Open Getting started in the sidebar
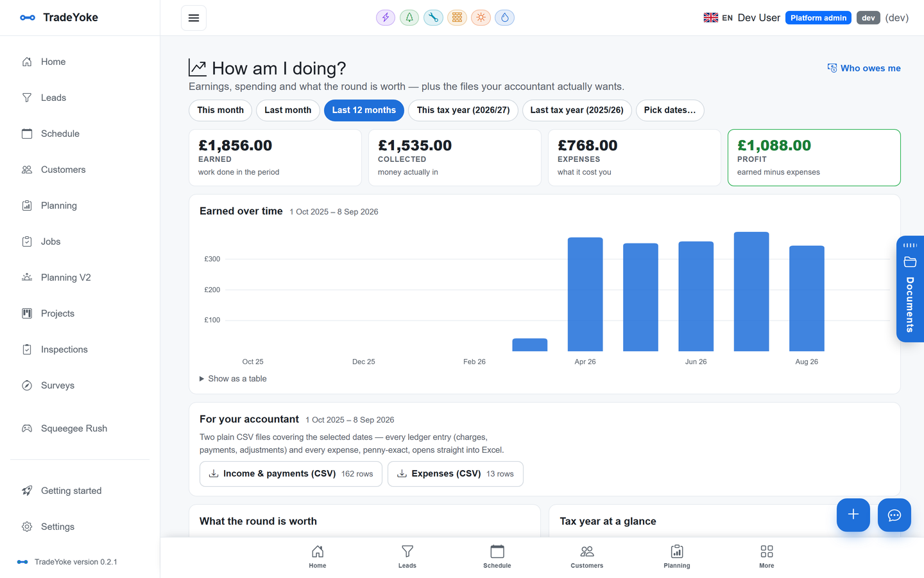 80,491
